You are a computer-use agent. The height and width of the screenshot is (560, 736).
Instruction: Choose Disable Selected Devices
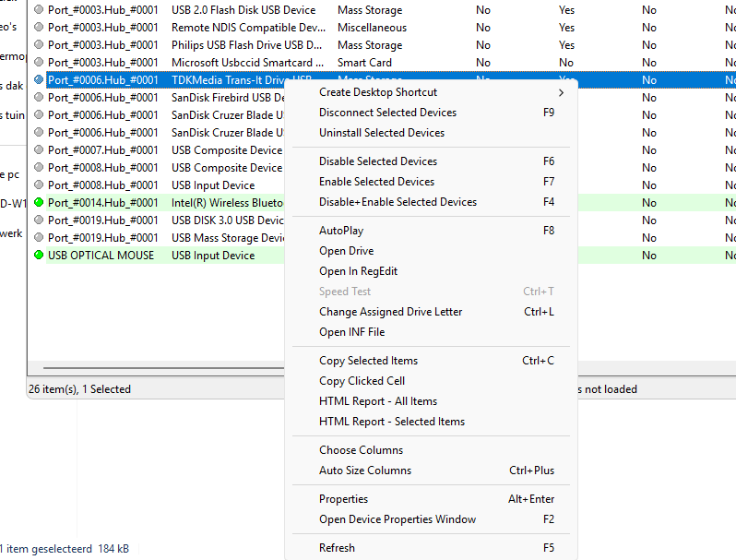click(431, 161)
